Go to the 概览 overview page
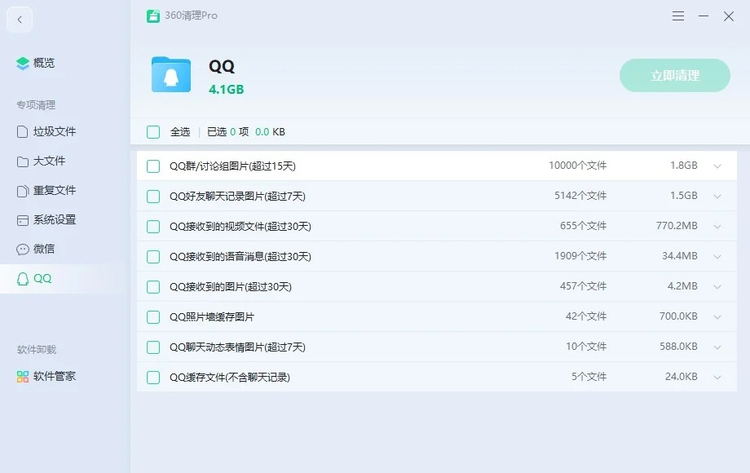Image resolution: width=750 pixels, height=473 pixels. click(44, 63)
